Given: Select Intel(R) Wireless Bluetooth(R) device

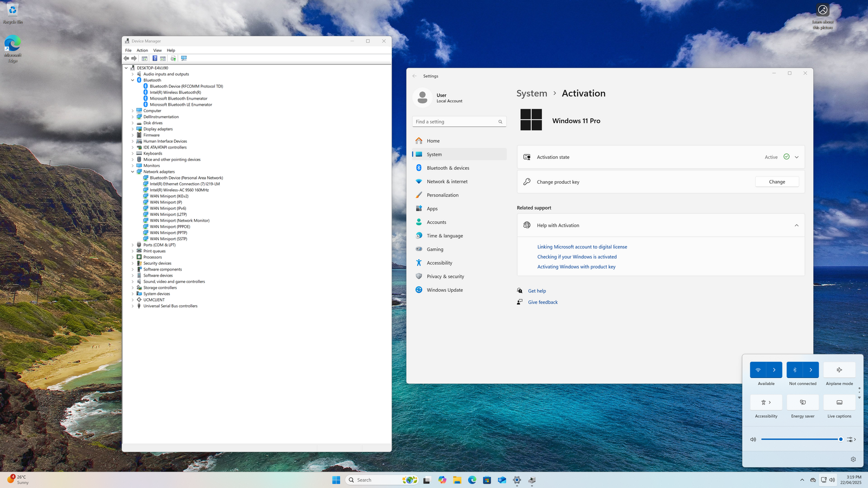Looking at the screenshot, I should coord(175,92).
